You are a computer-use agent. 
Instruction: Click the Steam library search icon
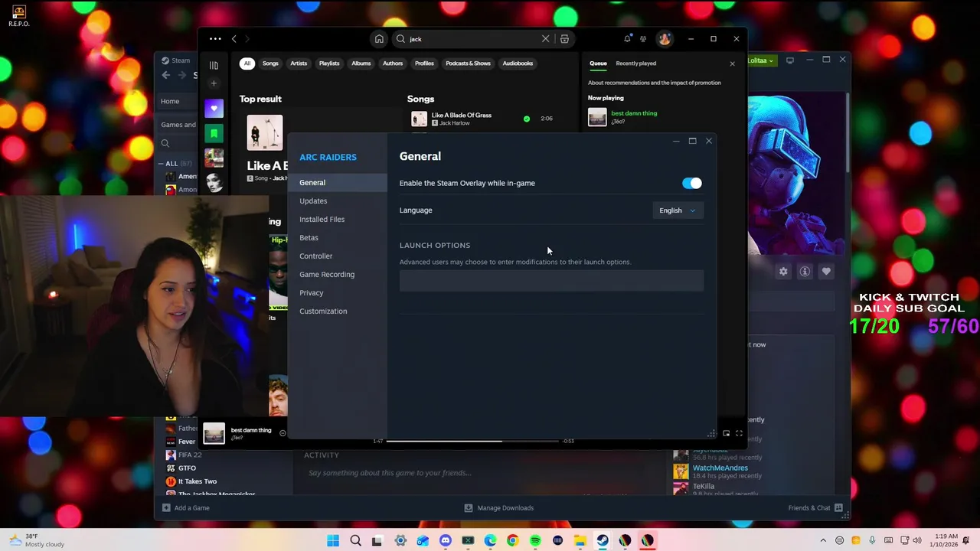165,143
